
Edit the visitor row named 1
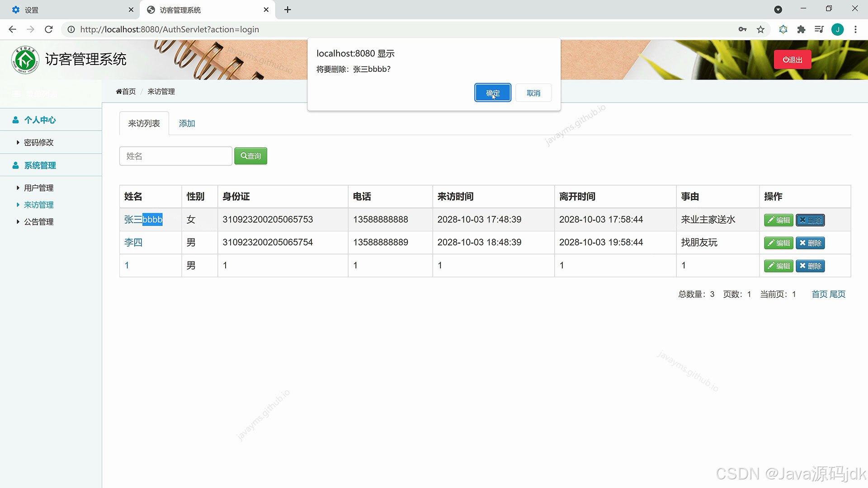(778, 266)
